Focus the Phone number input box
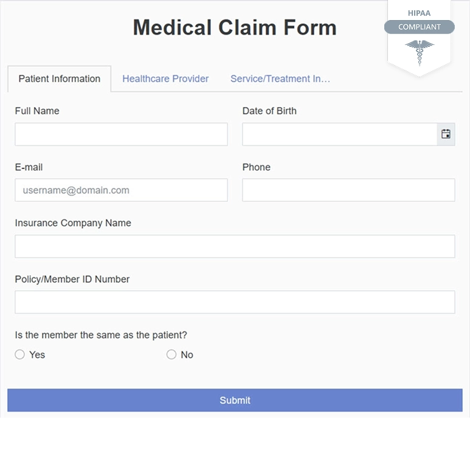The width and height of the screenshot is (470, 476). (x=348, y=190)
